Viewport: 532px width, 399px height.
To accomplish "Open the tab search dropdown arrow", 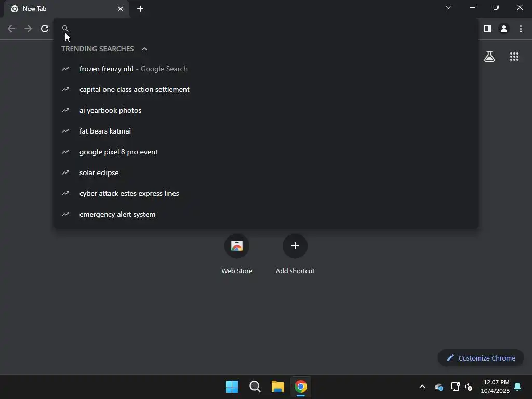I will pyautogui.click(x=448, y=7).
